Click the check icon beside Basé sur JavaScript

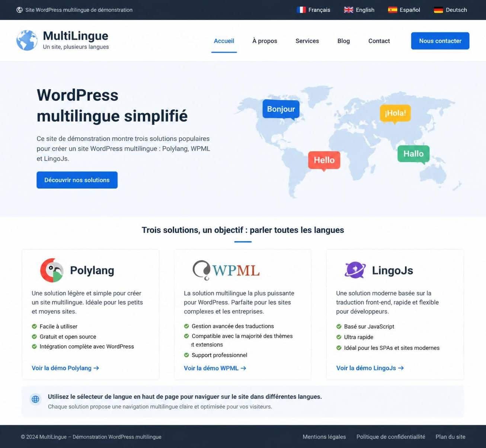[x=339, y=326]
